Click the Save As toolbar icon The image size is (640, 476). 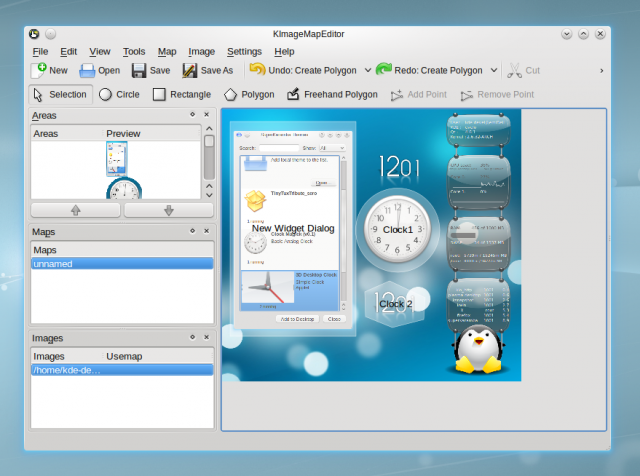tap(207, 70)
